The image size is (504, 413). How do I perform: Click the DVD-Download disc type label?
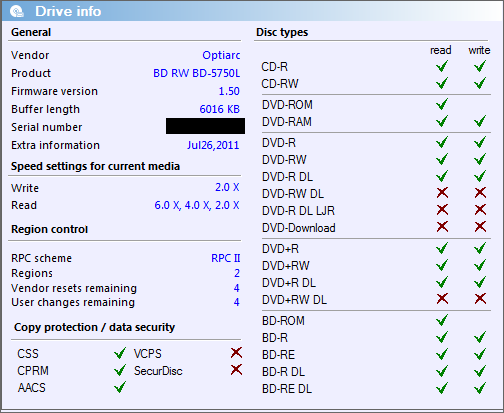299,228
